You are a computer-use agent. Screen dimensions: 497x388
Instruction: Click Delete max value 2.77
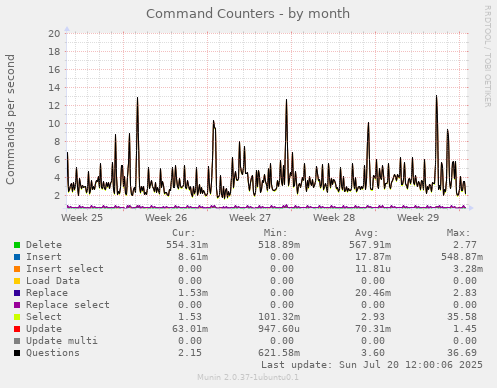click(x=465, y=245)
